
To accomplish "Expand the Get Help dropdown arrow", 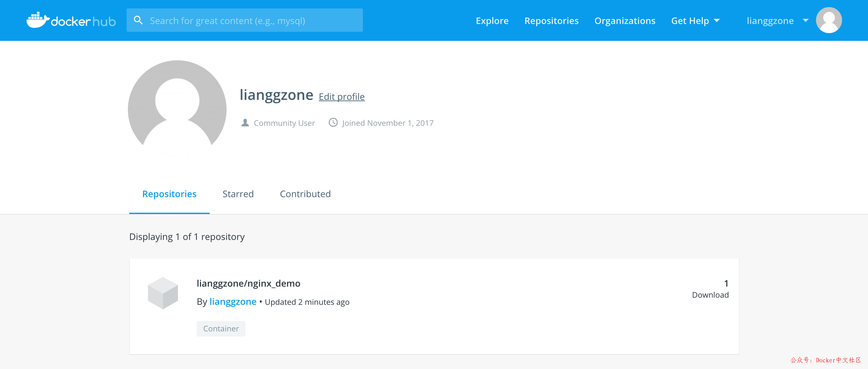I will click(717, 21).
